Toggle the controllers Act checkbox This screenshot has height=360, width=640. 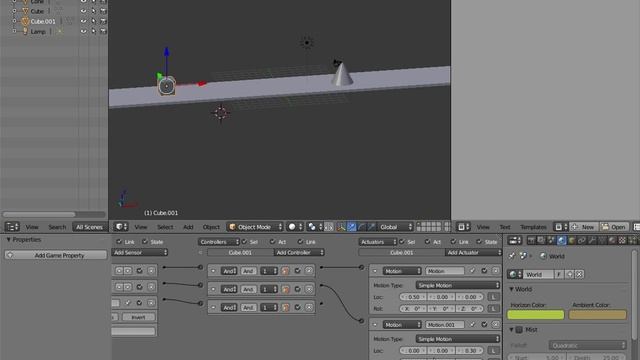click(273, 242)
